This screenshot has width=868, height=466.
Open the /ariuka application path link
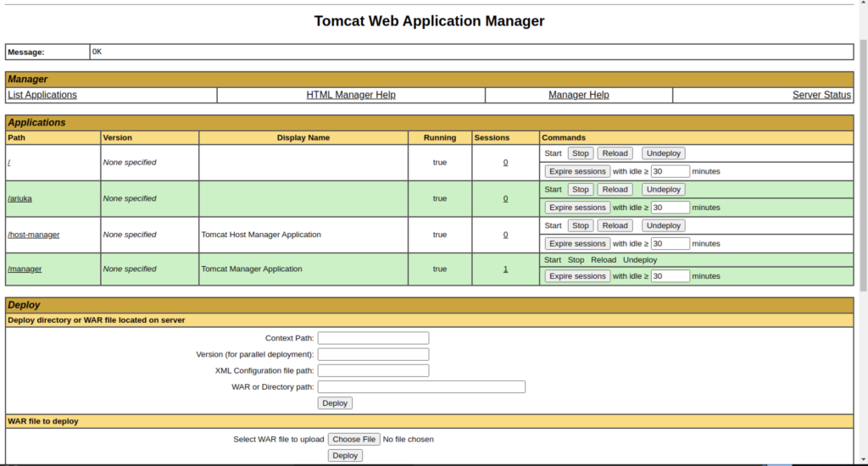point(19,198)
